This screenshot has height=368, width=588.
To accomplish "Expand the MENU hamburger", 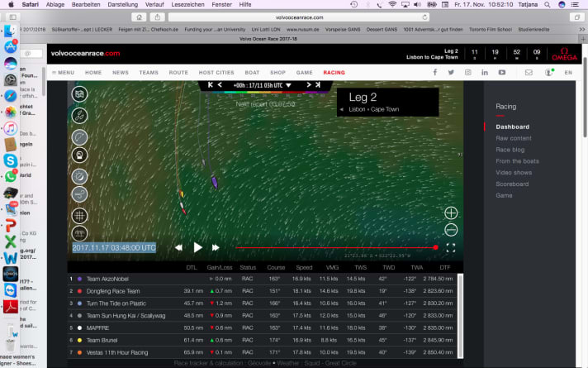I will click(63, 73).
